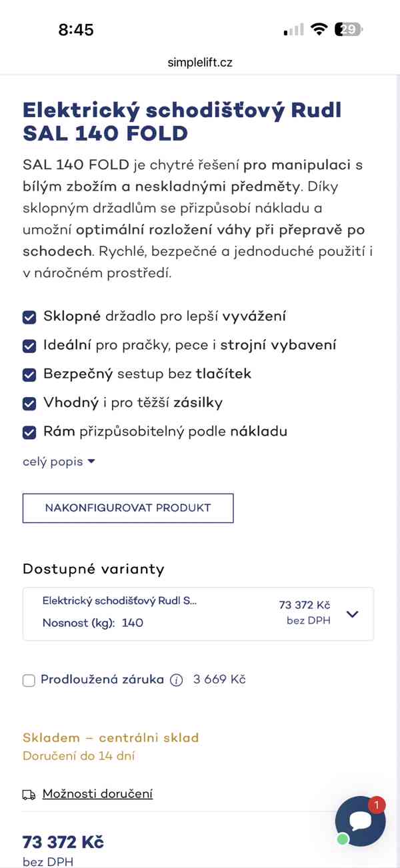Tap the simplelift.cz address bar
The width and height of the screenshot is (400, 868).
200,62
